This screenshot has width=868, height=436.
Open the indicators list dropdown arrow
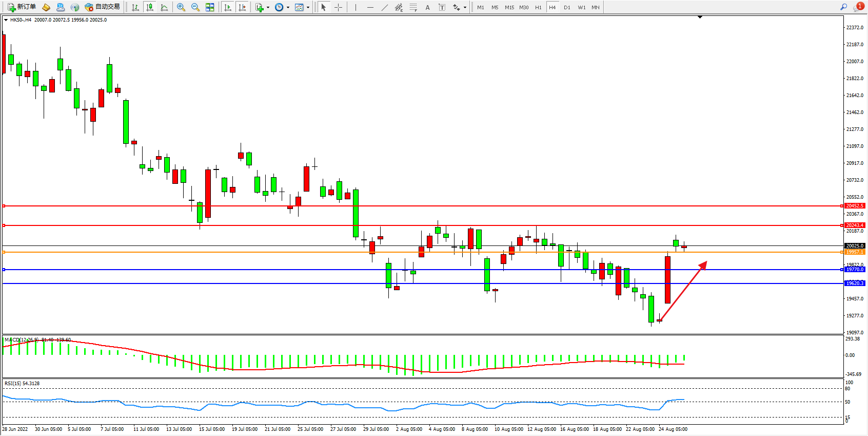[x=268, y=7]
